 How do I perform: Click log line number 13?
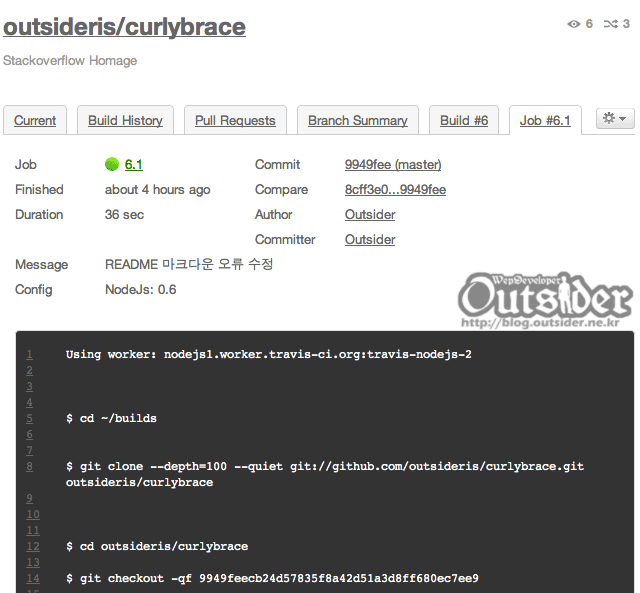(x=33, y=562)
